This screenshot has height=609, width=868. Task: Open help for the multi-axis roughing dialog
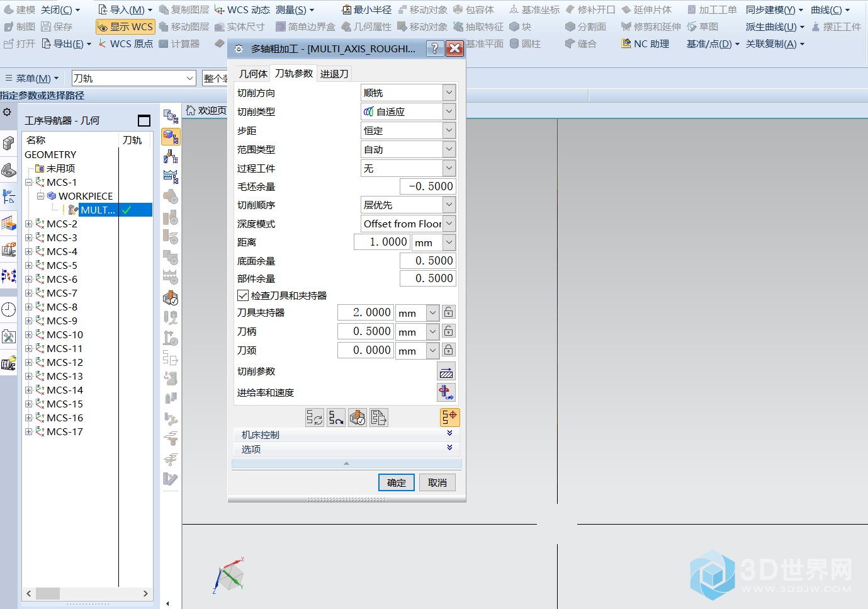click(434, 48)
